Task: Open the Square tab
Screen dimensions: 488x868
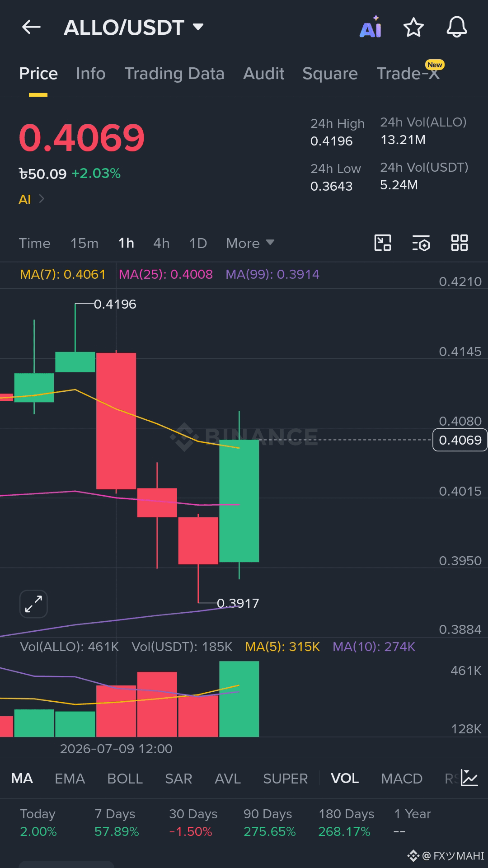Action: [330, 74]
